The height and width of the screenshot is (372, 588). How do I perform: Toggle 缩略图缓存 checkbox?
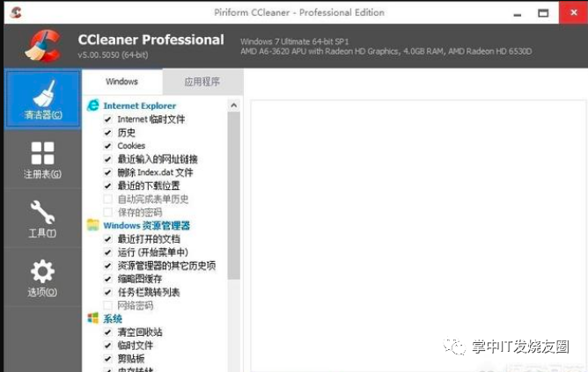pyautogui.click(x=107, y=279)
